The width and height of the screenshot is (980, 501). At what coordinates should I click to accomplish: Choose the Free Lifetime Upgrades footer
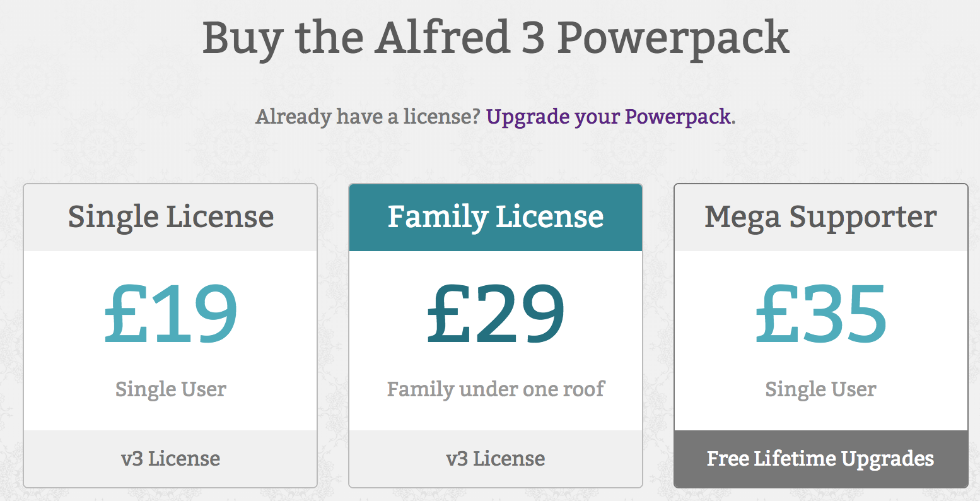(821, 459)
